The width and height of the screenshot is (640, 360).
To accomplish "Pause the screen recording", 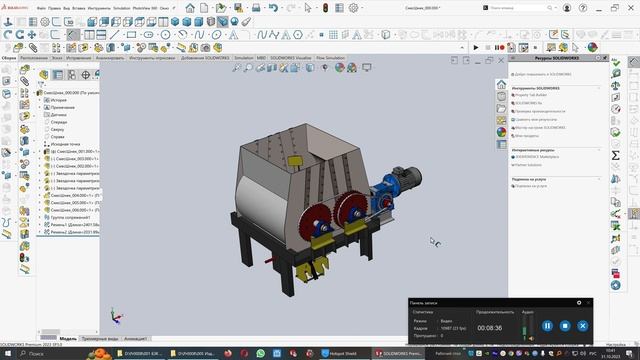I will point(547,326).
